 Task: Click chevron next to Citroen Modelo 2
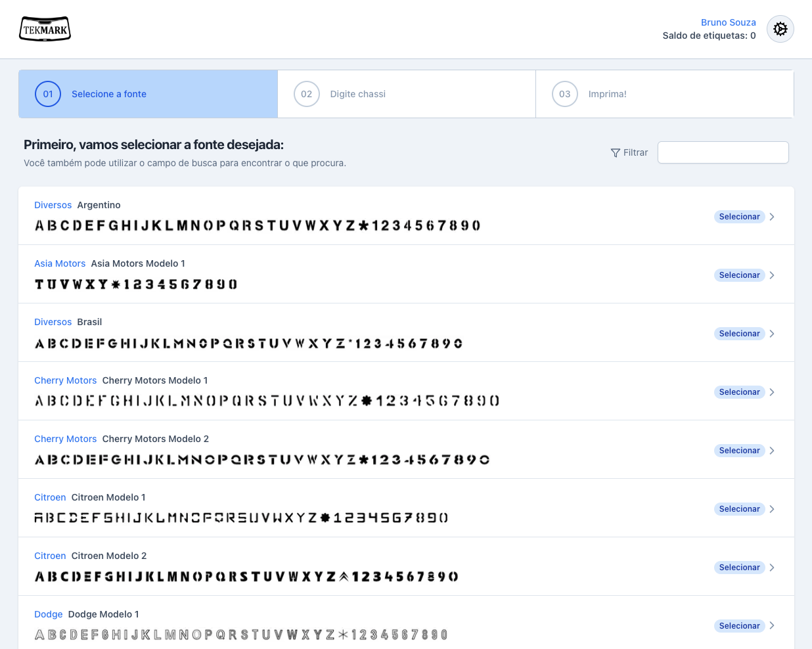point(772,568)
